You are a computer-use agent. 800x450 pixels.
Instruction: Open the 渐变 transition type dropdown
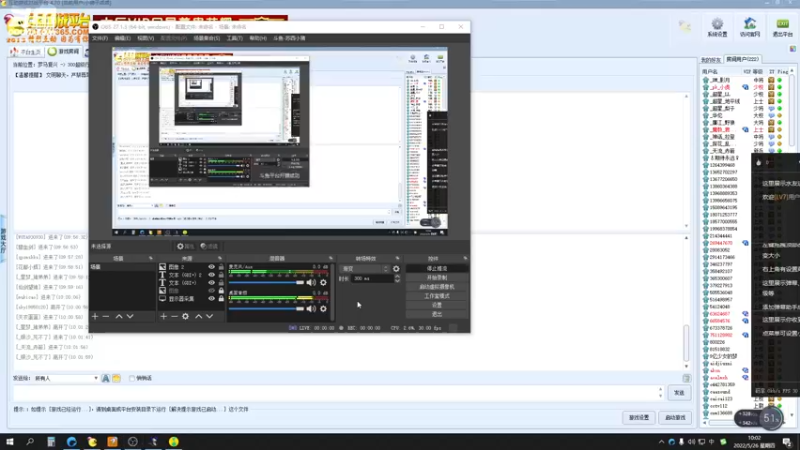pos(364,268)
